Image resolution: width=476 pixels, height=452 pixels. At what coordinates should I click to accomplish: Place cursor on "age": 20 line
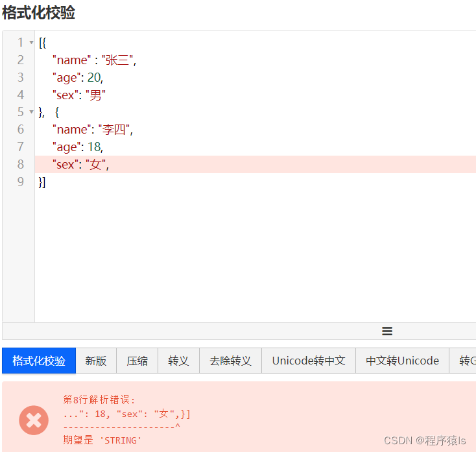point(78,78)
